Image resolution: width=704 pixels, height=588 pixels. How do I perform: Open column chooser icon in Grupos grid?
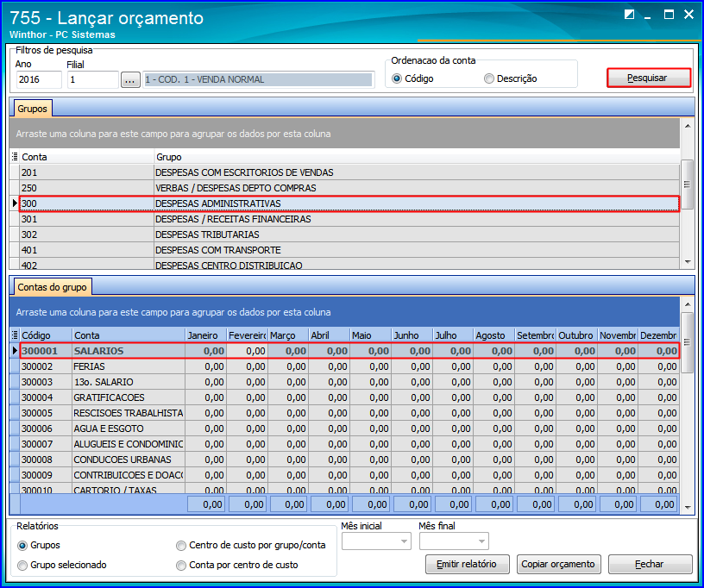(15, 157)
